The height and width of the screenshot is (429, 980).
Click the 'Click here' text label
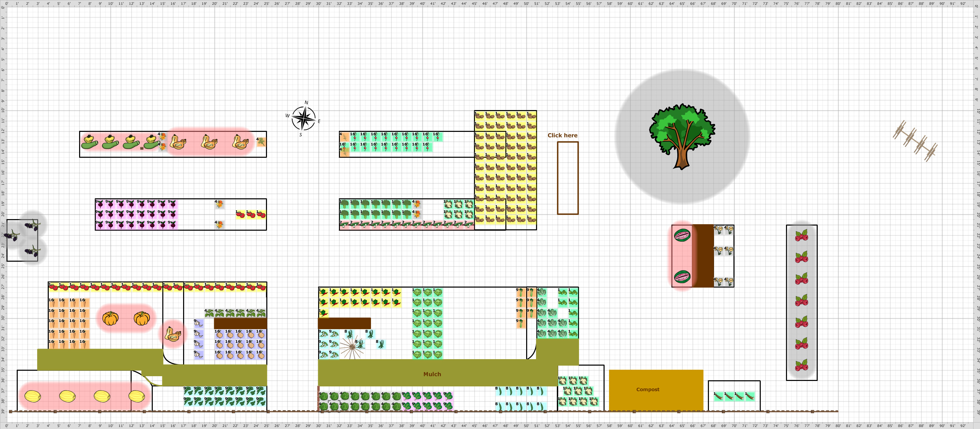click(x=562, y=135)
